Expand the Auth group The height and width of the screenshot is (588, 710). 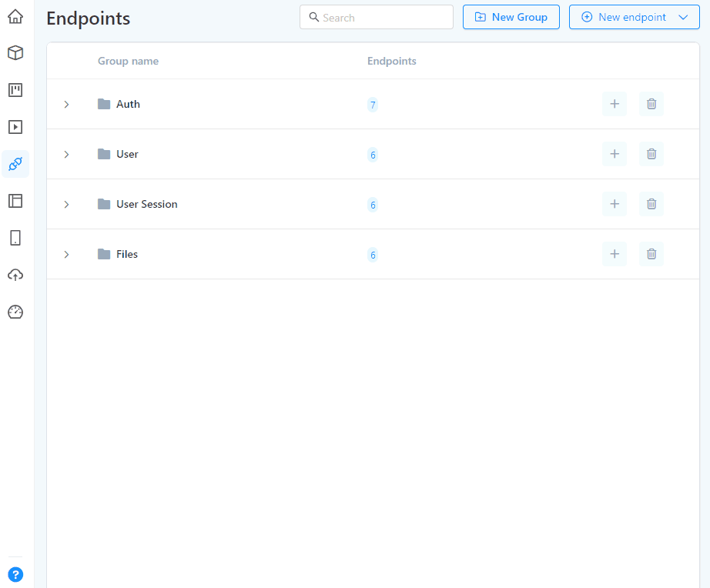click(66, 104)
